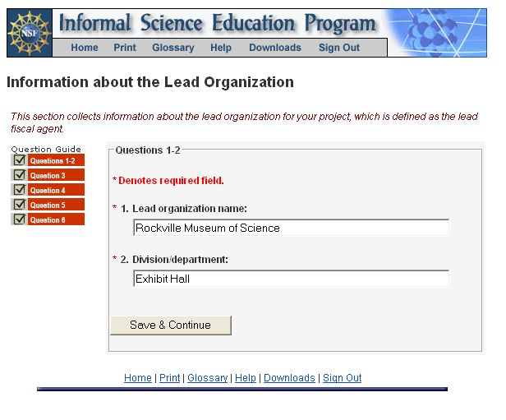506x420 pixels.
Task: Click the NSF logo icon
Action: click(29, 33)
